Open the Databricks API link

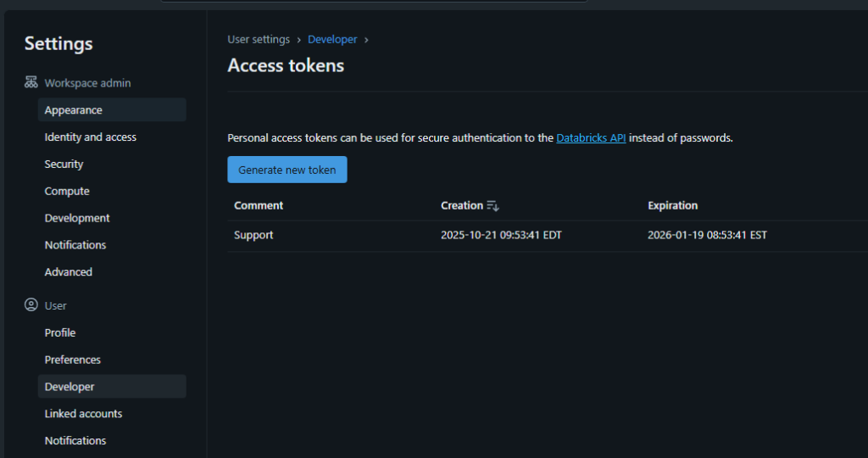coord(591,138)
